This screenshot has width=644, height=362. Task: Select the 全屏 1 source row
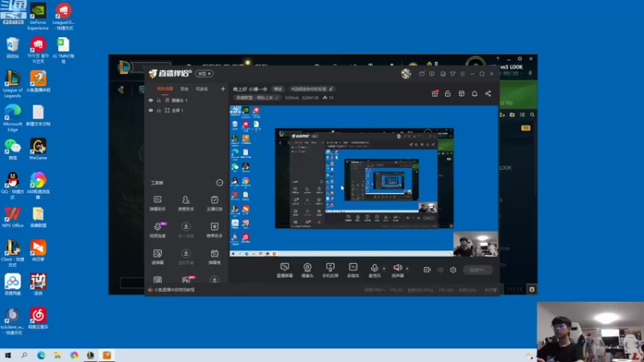pyautogui.click(x=187, y=110)
